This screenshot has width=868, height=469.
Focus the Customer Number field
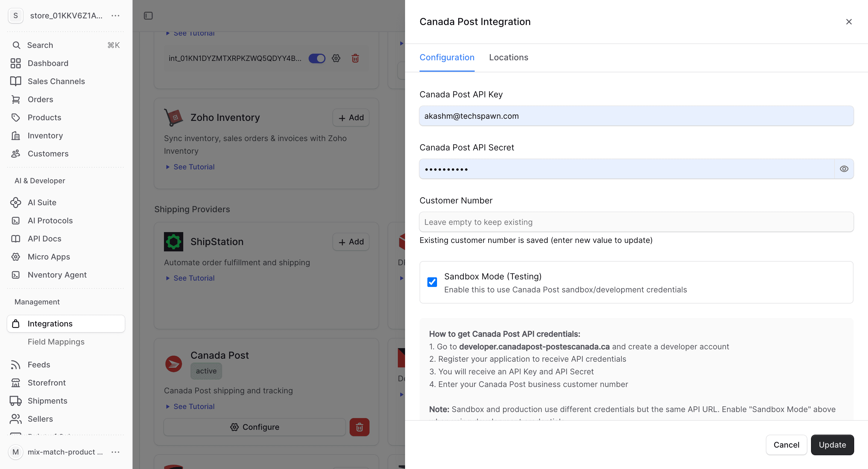[x=636, y=222]
